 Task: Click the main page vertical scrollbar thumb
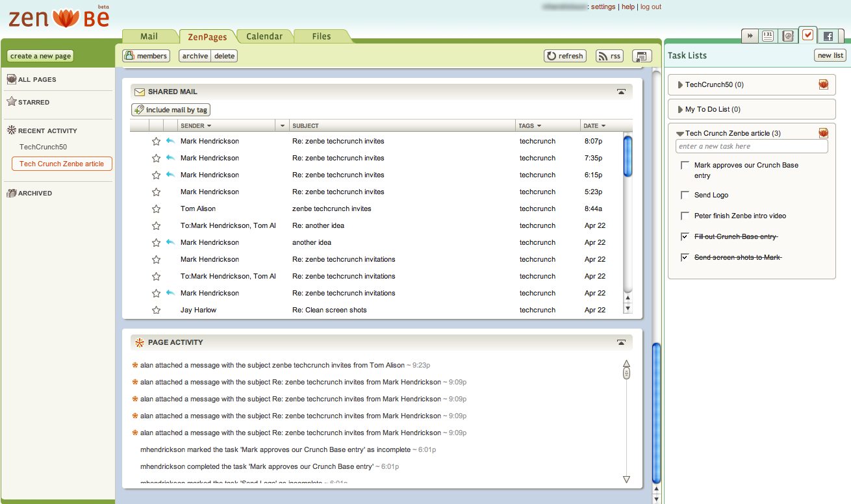point(656,412)
